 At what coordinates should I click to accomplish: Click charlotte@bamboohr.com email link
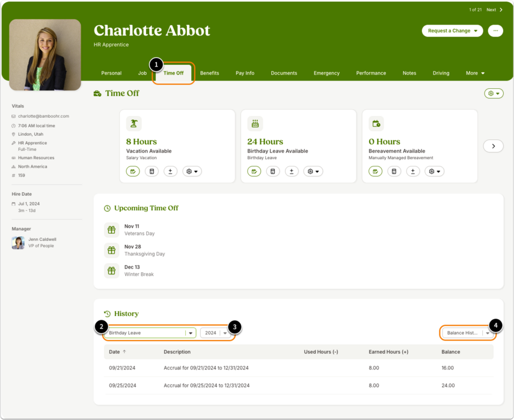(44, 117)
